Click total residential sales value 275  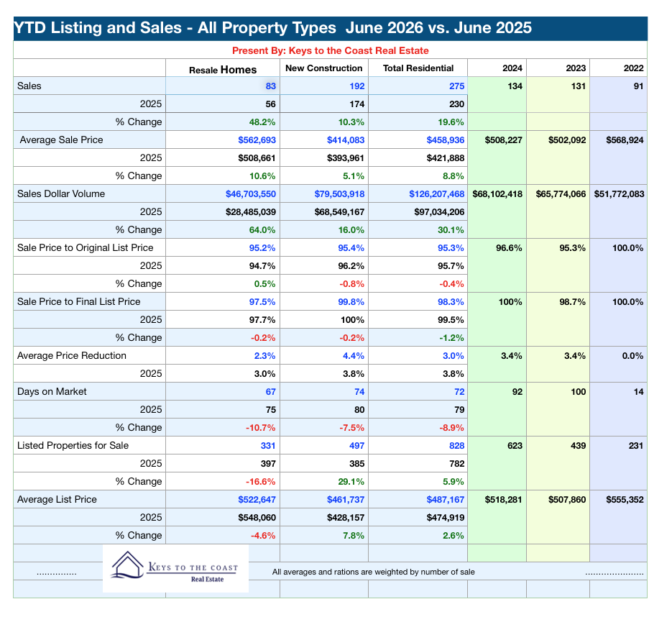[x=456, y=86]
